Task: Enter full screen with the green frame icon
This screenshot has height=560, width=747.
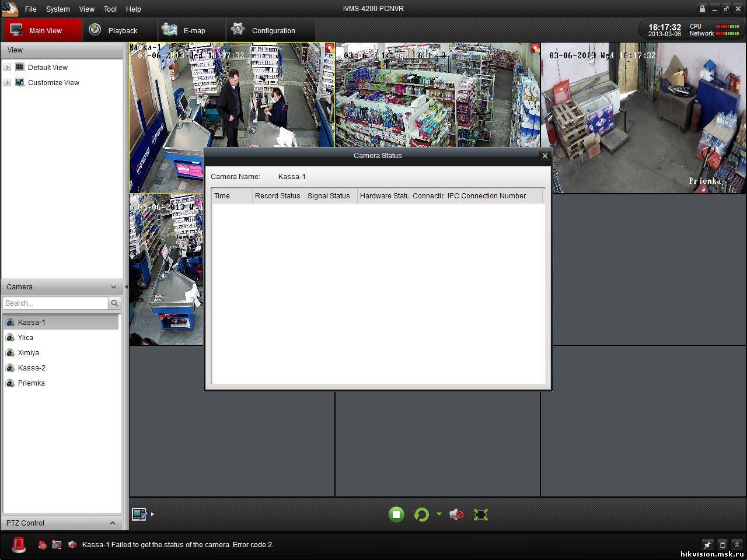Action: (x=481, y=514)
